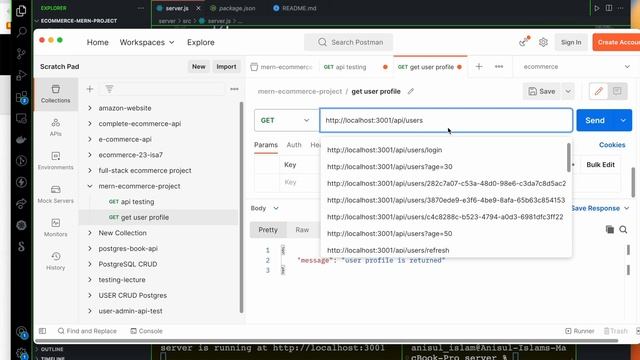Switch response view to Pretty

268,230
